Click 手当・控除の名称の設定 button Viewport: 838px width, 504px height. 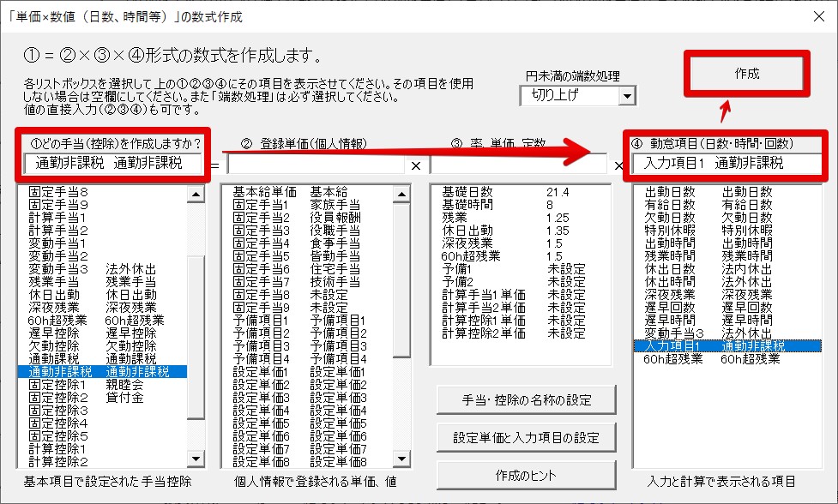[x=526, y=400]
